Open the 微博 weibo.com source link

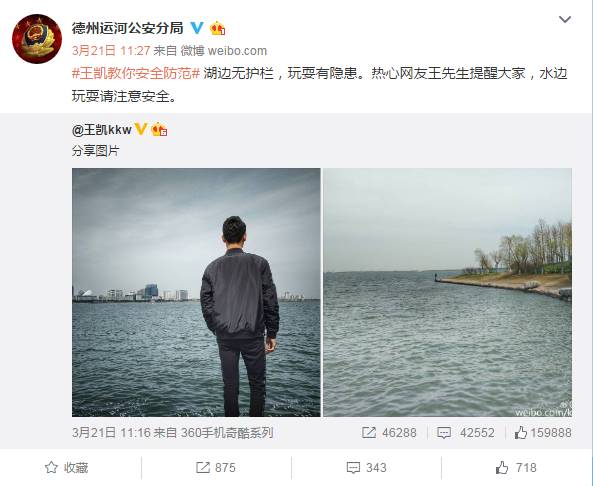coord(224,51)
